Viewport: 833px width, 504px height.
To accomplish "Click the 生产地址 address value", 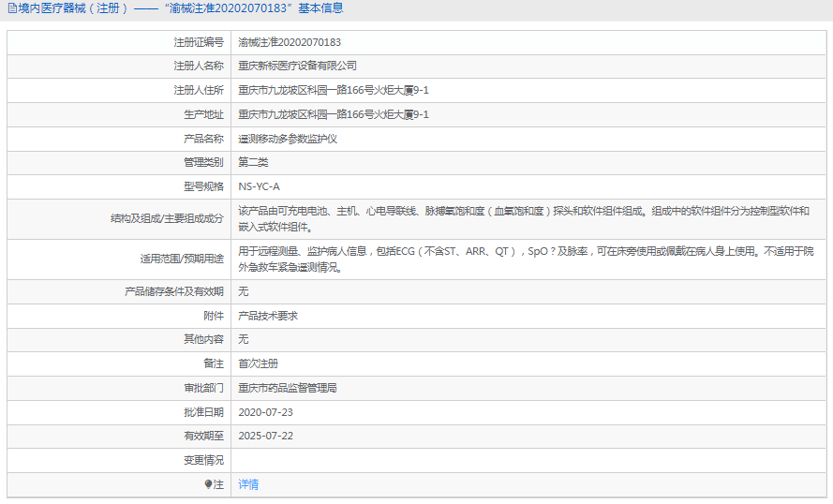I will point(333,114).
